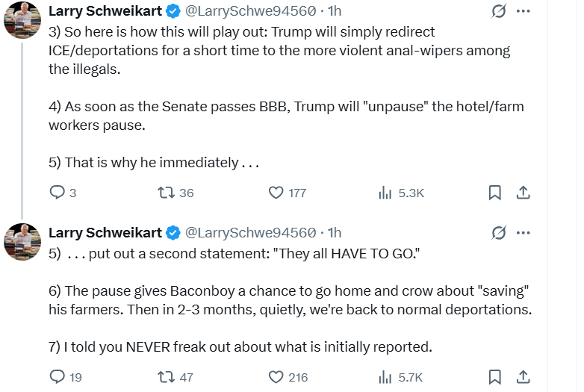Click the second tweet's profile avatar
Viewport: 584px width, 392px height.
tap(22, 241)
